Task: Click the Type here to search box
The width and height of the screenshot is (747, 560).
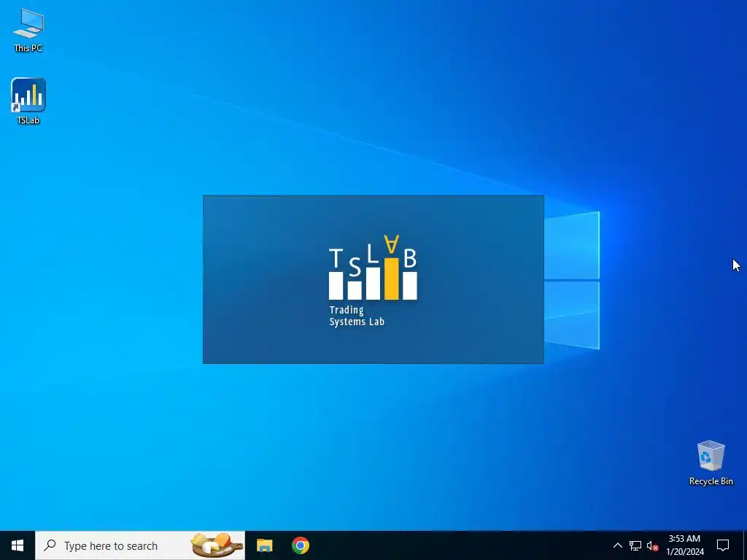Action: [x=140, y=545]
